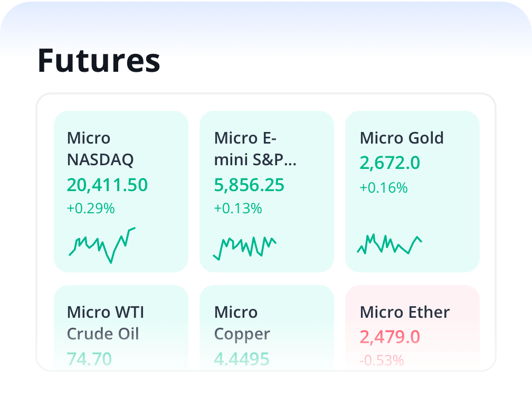Click the Crude Oil price 74.70
The image size is (532, 407).
89,359
